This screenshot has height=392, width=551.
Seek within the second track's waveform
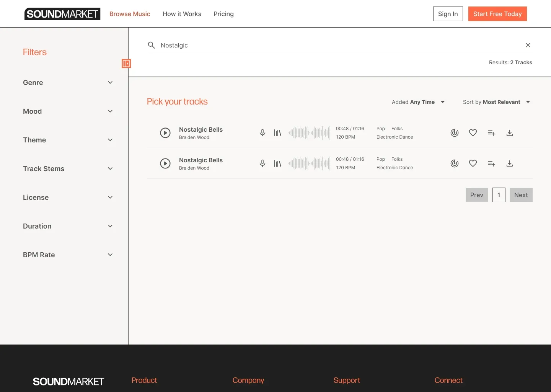coord(309,163)
